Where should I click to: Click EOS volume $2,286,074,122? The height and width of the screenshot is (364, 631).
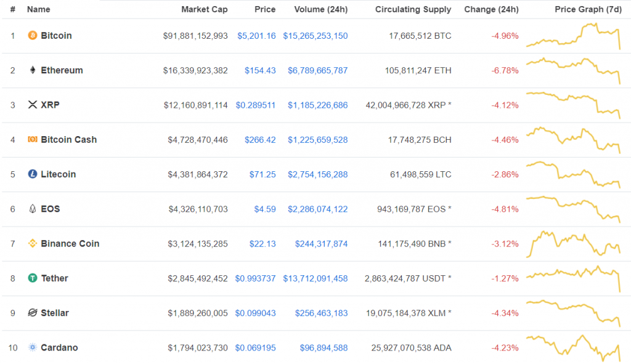point(317,209)
